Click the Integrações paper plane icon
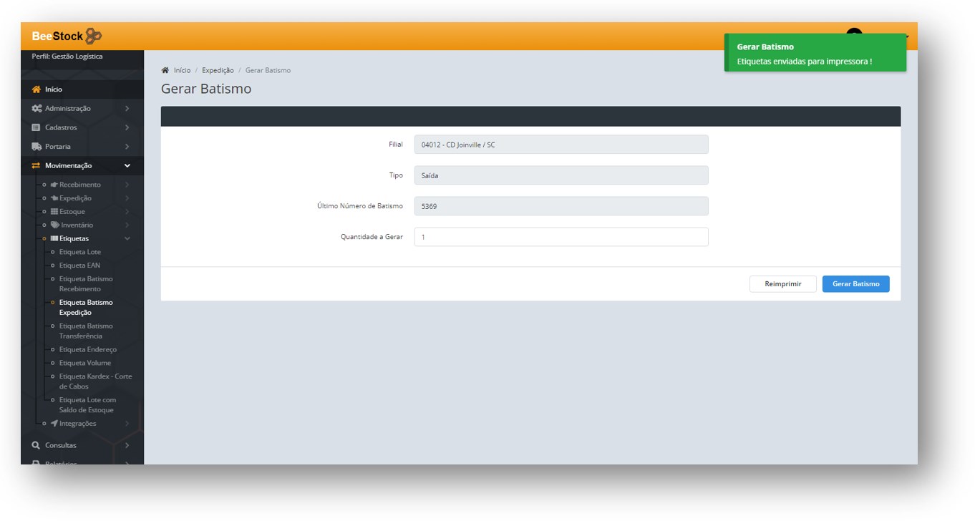980x521 pixels. coord(54,424)
